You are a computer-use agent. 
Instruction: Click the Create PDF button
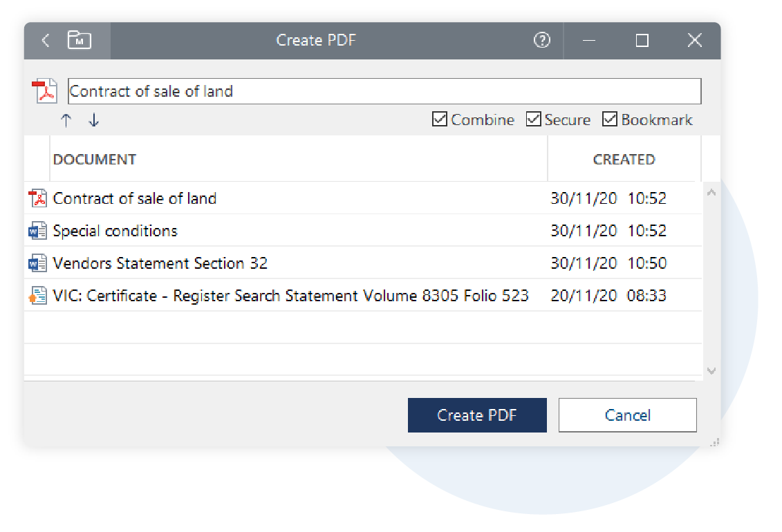pos(477,415)
